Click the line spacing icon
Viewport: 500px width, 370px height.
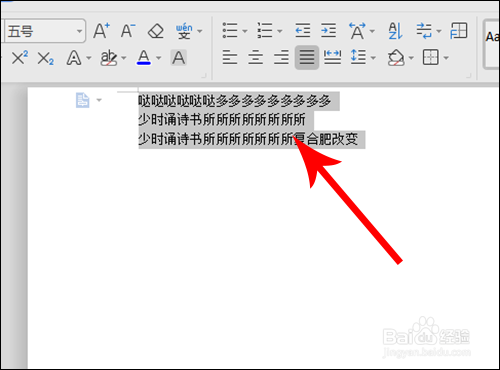click(x=358, y=57)
